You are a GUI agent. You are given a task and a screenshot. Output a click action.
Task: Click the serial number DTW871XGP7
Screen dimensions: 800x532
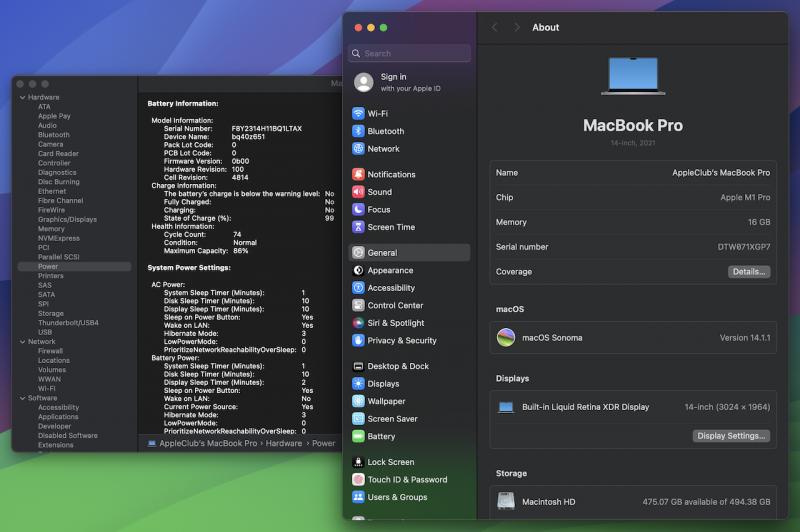[744, 247]
